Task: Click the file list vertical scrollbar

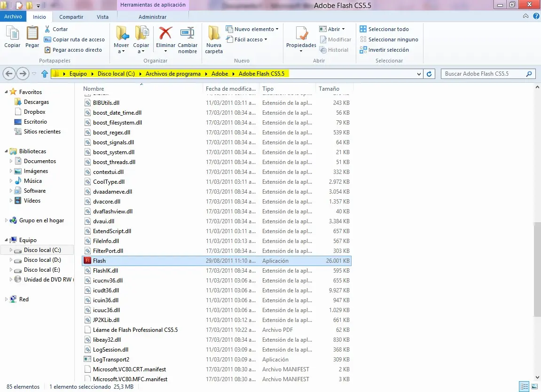Action: coord(537,269)
